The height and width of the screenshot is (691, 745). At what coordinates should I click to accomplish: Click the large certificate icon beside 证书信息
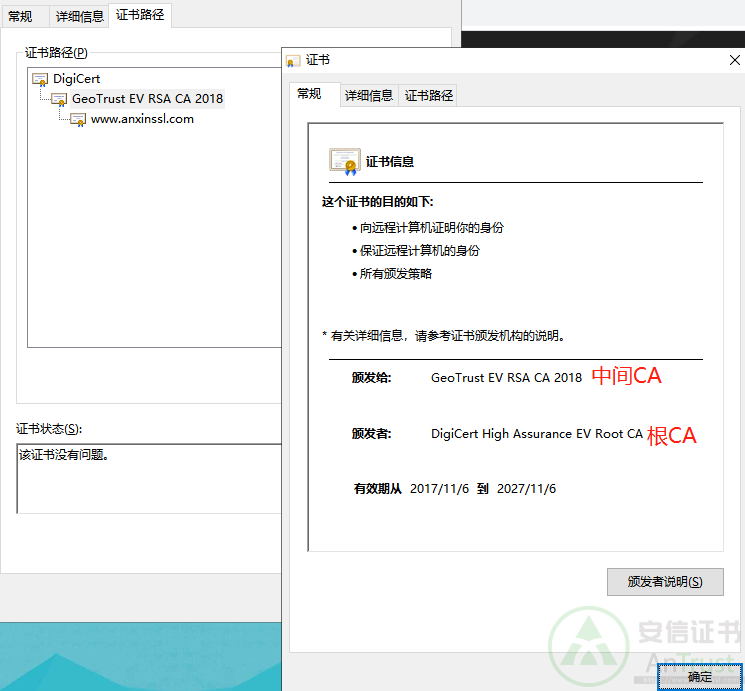click(345, 161)
